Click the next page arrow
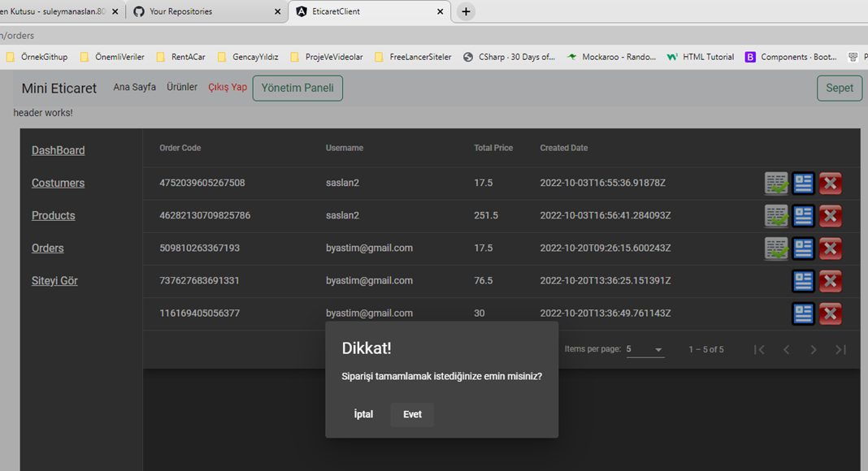Screen dimensions: 868x471 [x=813, y=349]
